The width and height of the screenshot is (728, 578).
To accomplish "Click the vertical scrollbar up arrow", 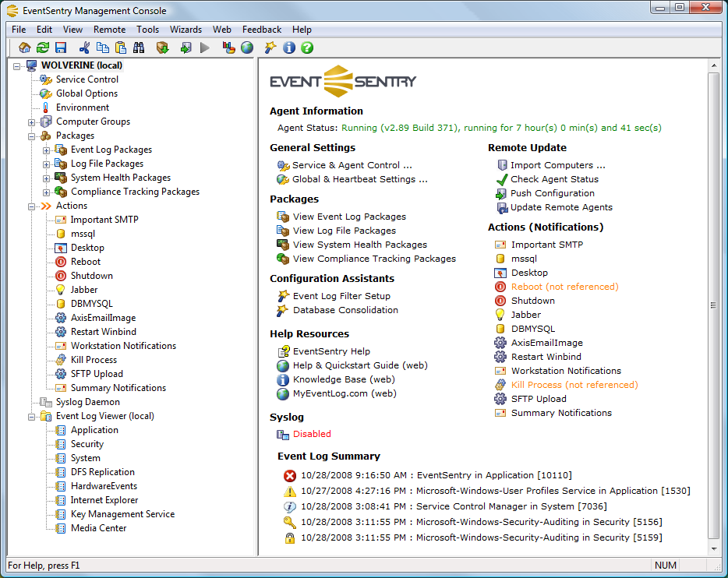I will (x=714, y=66).
